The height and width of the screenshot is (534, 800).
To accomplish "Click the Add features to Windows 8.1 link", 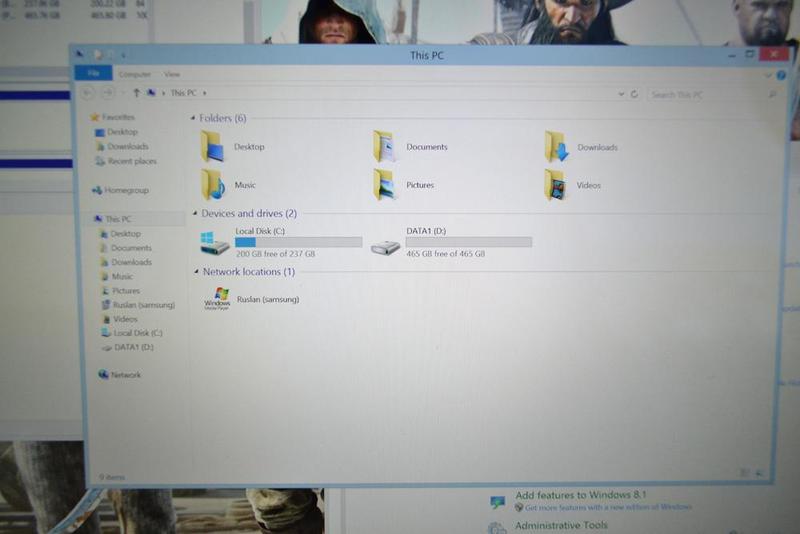I will (x=580, y=496).
